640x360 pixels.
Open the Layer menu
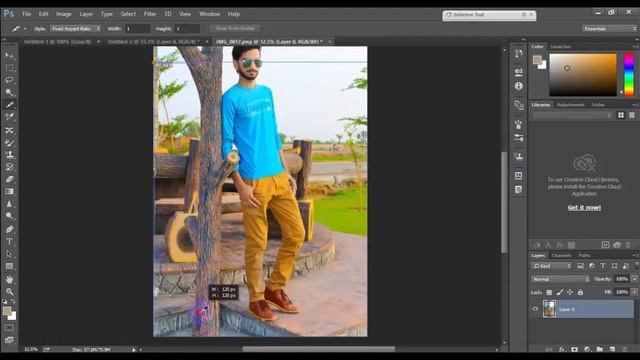[86, 14]
